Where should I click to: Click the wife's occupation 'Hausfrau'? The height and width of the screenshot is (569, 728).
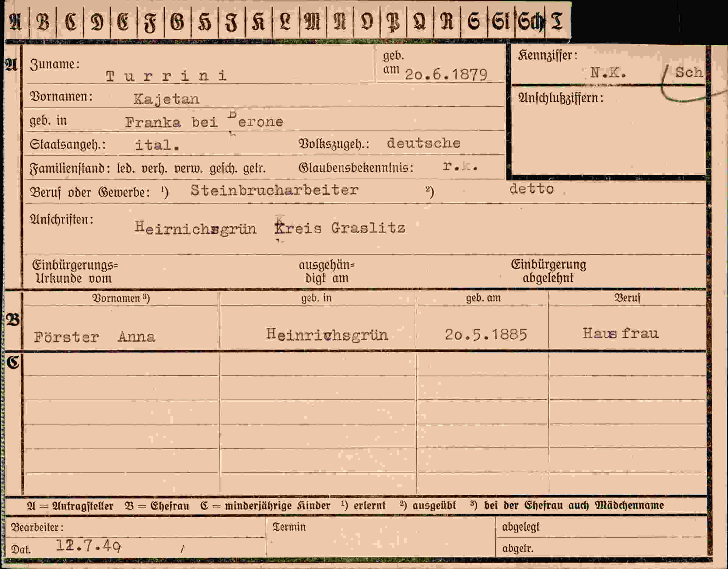621,333
